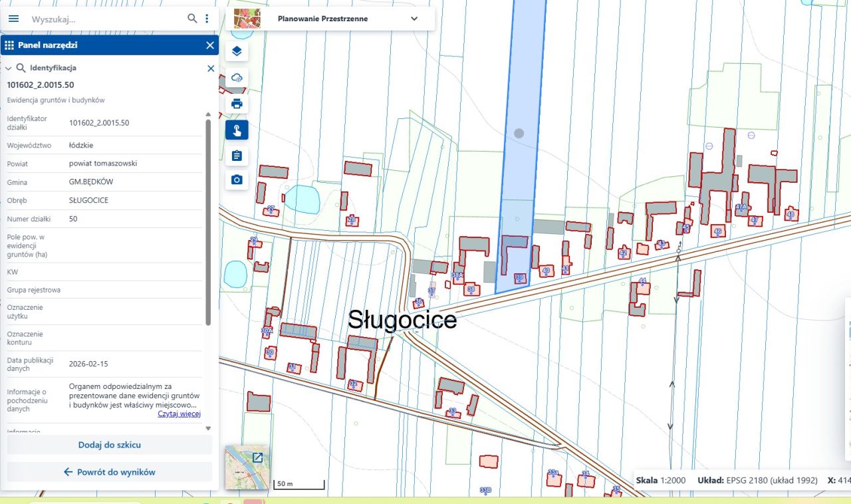Open the clipboard report tool
The width and height of the screenshot is (851, 504).
[x=237, y=156]
